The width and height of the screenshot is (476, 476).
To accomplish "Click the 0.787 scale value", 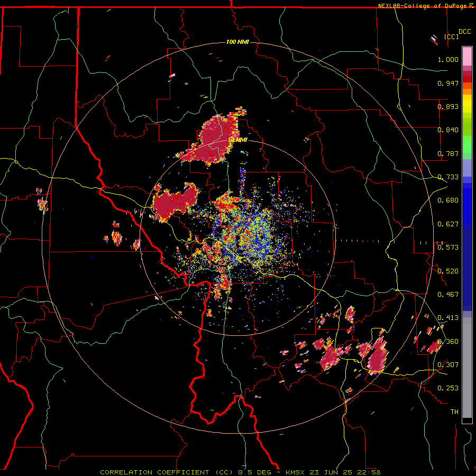I will [448, 153].
